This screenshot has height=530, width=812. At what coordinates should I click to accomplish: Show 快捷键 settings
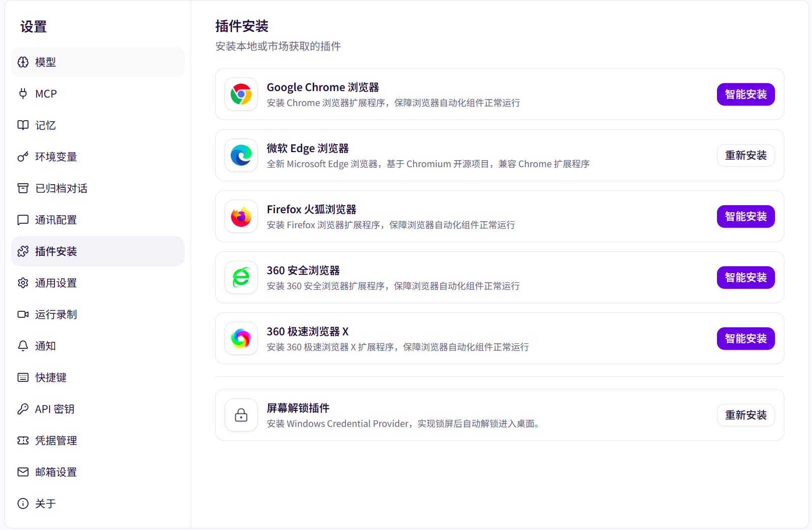(98, 377)
